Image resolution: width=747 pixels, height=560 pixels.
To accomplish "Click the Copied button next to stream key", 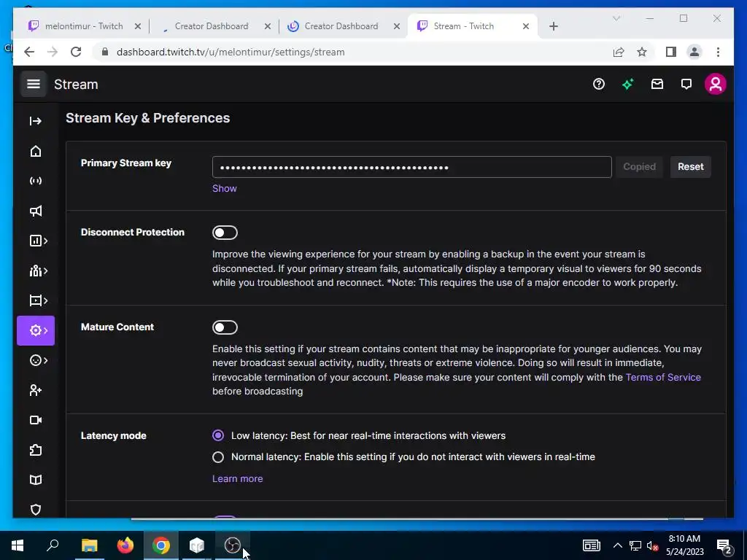I will coord(639,167).
